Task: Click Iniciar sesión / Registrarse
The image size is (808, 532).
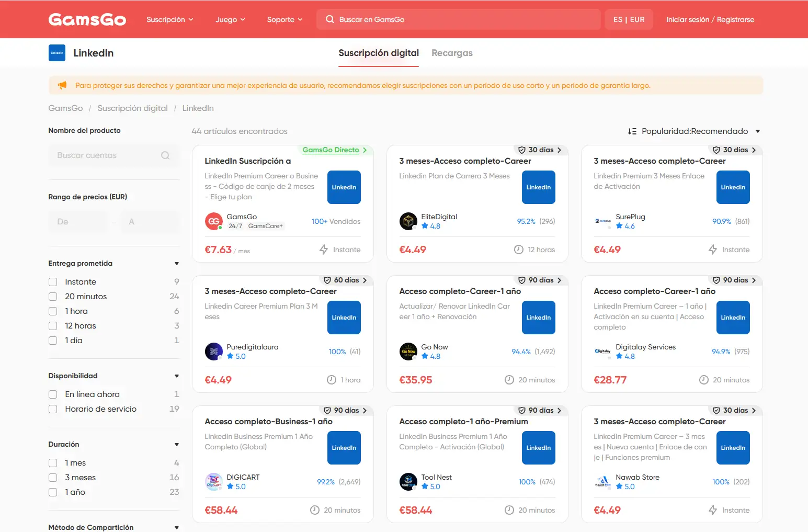Action: click(710, 19)
